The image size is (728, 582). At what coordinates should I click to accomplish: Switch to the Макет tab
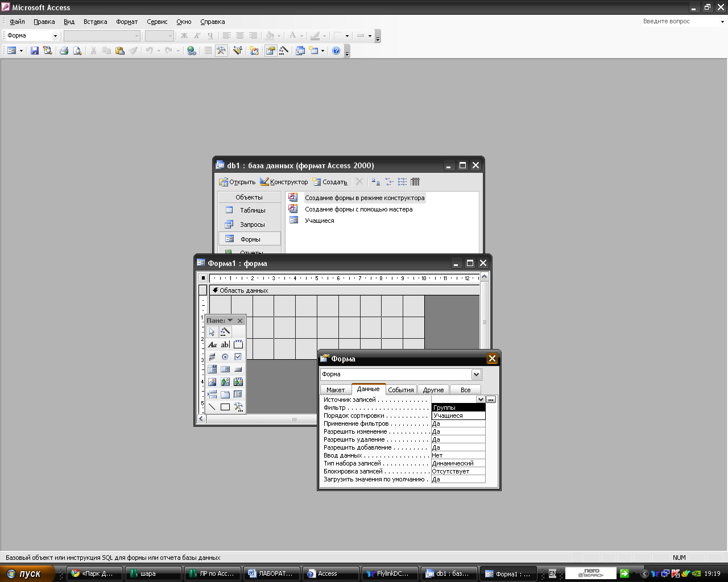coord(336,390)
